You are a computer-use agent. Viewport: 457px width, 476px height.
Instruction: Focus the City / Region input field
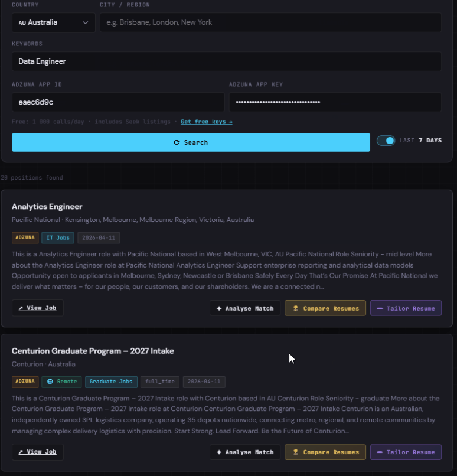click(270, 22)
